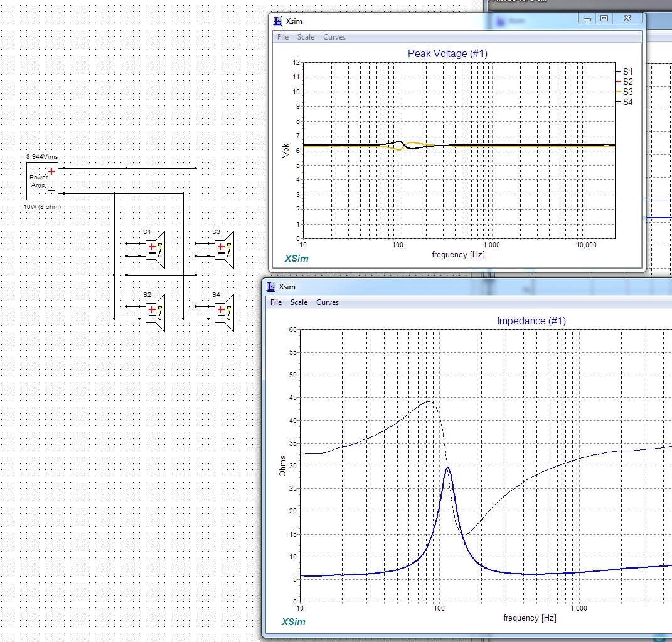Viewport: 672px width, 642px height.
Task: Select speaker driver S2 in schematic
Action: [x=155, y=313]
